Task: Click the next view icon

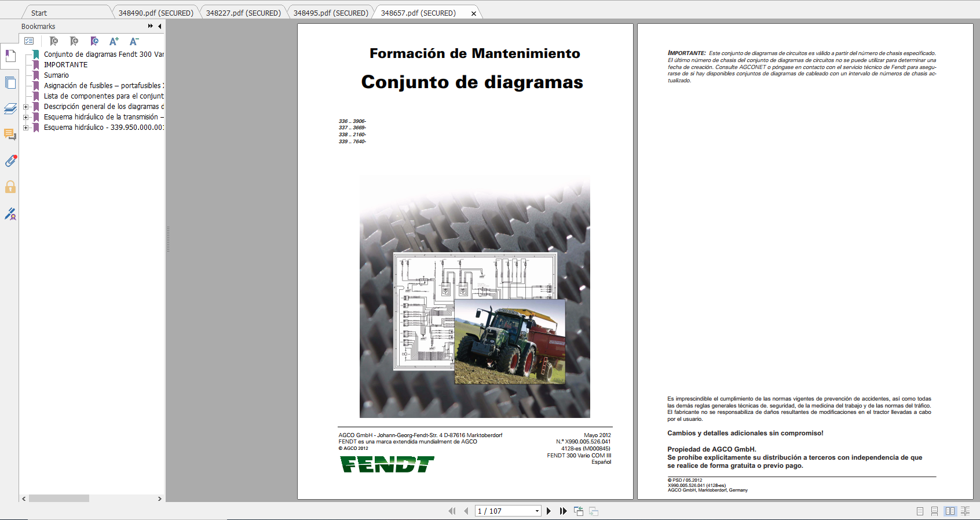Action: [593, 511]
